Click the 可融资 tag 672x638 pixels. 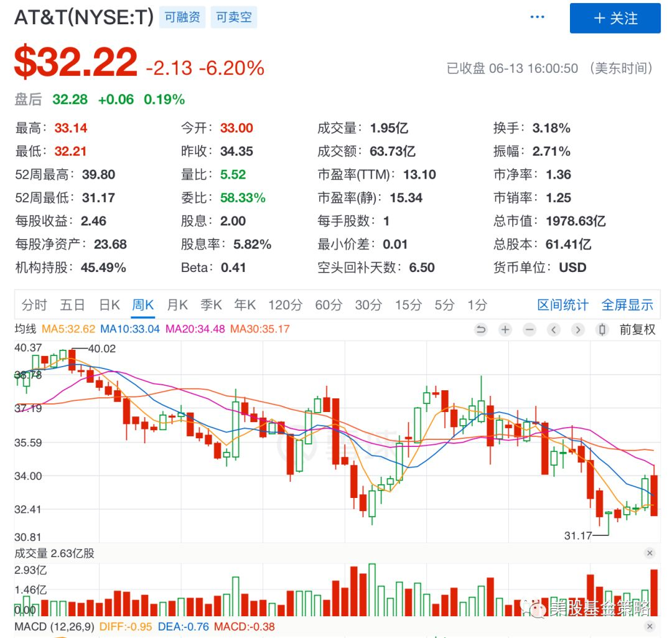(x=182, y=17)
